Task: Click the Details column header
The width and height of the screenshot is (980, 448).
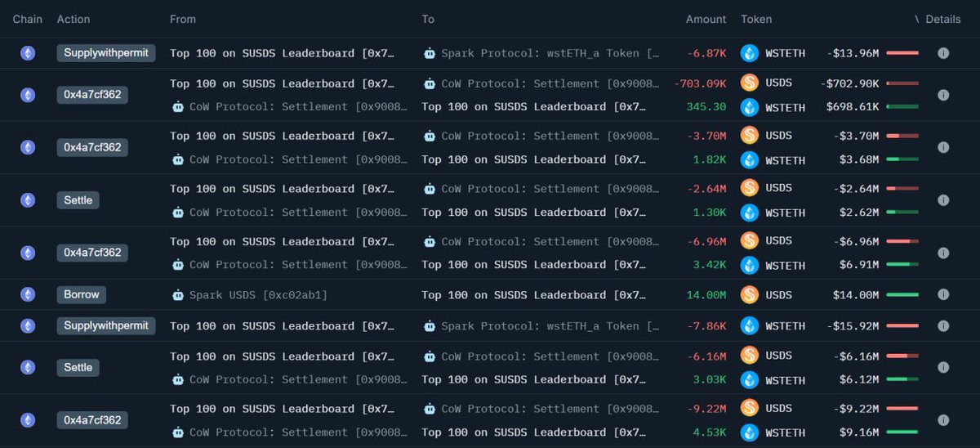Action: (943, 19)
